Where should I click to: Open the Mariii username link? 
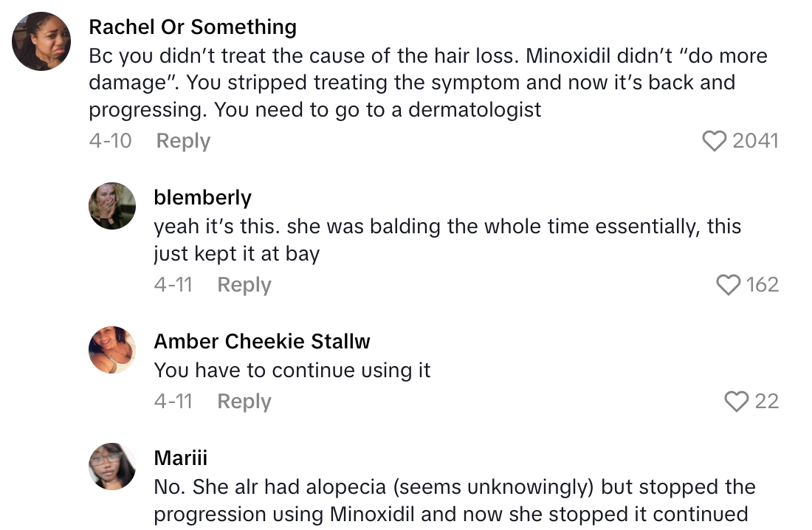click(x=181, y=458)
